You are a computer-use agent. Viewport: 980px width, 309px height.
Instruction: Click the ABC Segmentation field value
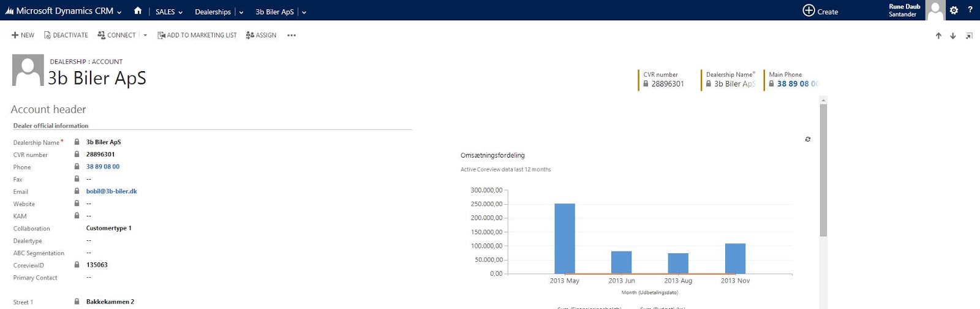coord(89,253)
